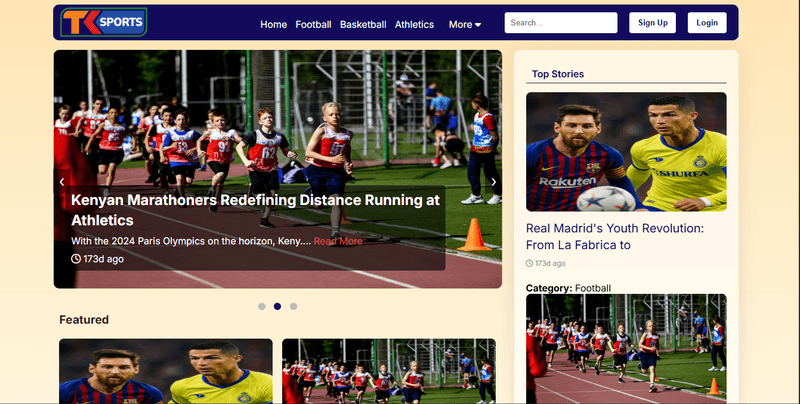Select the active second carousel dot
Image resolution: width=800 pixels, height=404 pixels.
click(x=277, y=307)
